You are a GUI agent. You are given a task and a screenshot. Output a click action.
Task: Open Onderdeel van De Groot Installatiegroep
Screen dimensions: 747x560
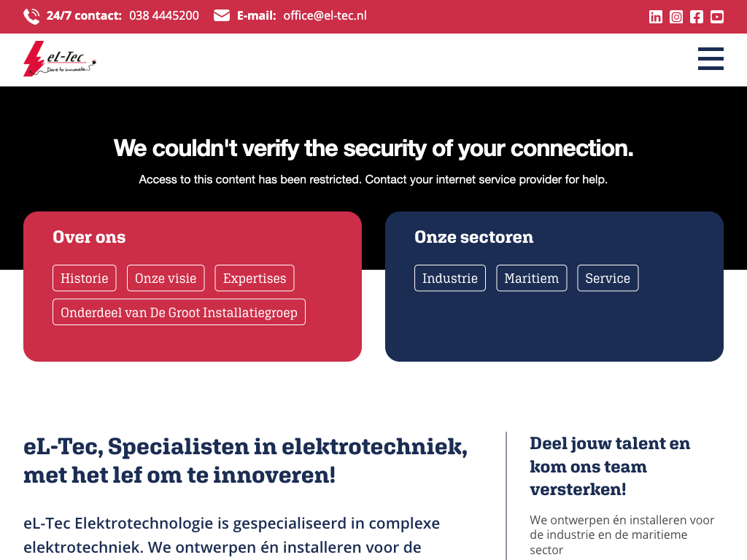coord(179,312)
